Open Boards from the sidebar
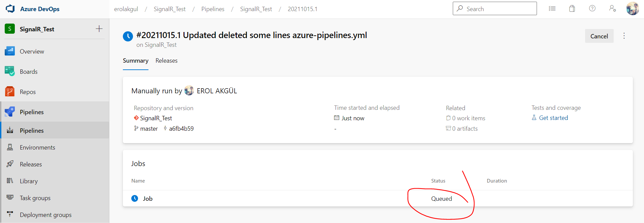 point(29,72)
